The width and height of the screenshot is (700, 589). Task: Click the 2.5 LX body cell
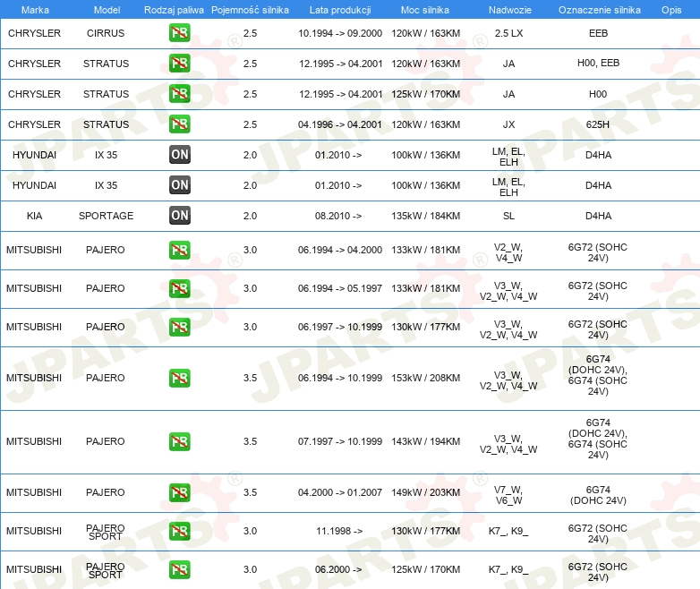509,33
